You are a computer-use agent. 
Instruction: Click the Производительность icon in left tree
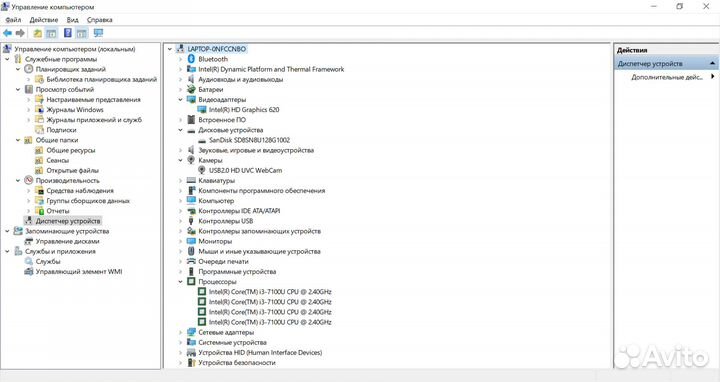pyautogui.click(x=28, y=180)
